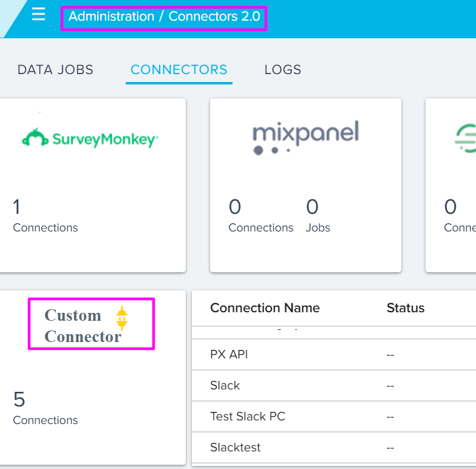This screenshot has width=476, height=469.
Task: Click the Custom Connector title
Action: (x=82, y=326)
